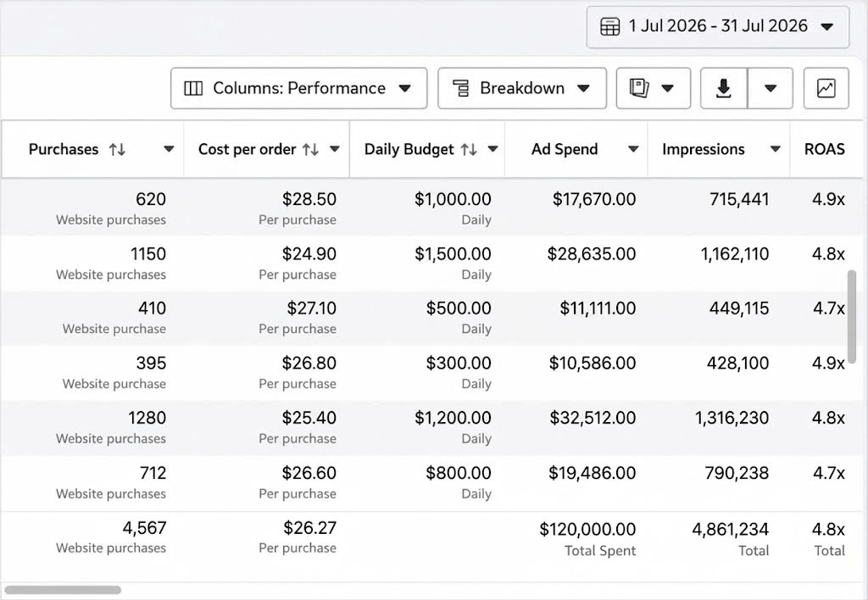Open the Cost per order column dropdown arrow
The image size is (868, 600).
(334, 149)
